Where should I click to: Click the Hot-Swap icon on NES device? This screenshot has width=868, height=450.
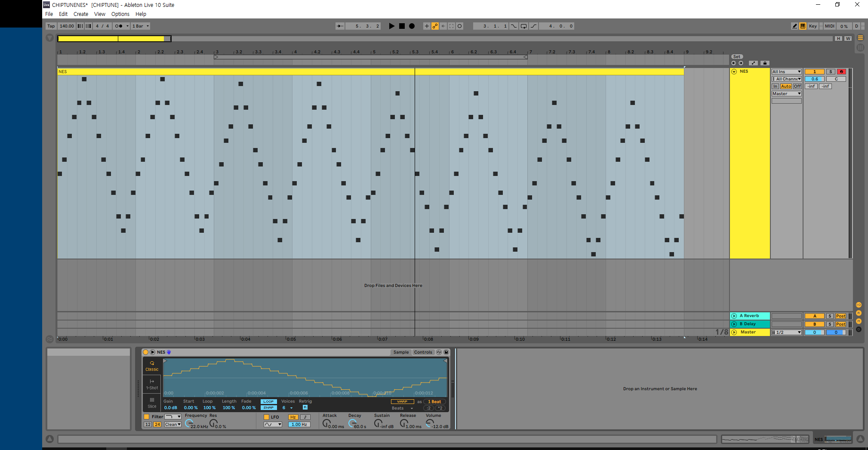[x=439, y=352]
